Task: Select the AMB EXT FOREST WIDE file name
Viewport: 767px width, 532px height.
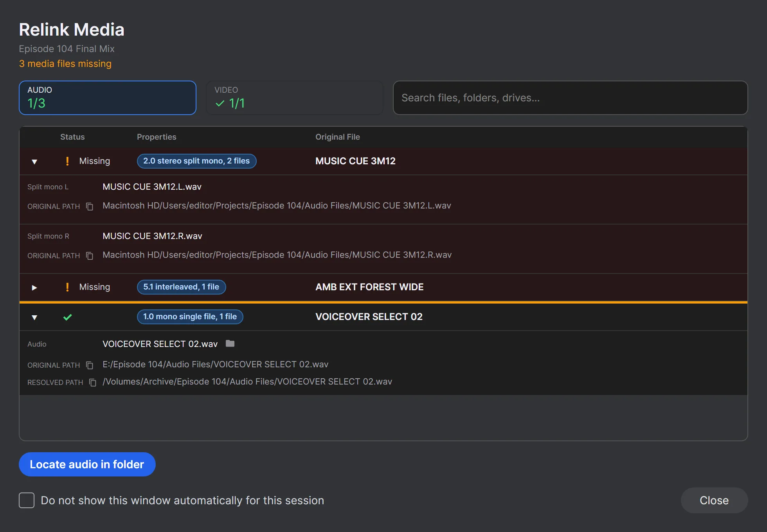Action: click(369, 287)
